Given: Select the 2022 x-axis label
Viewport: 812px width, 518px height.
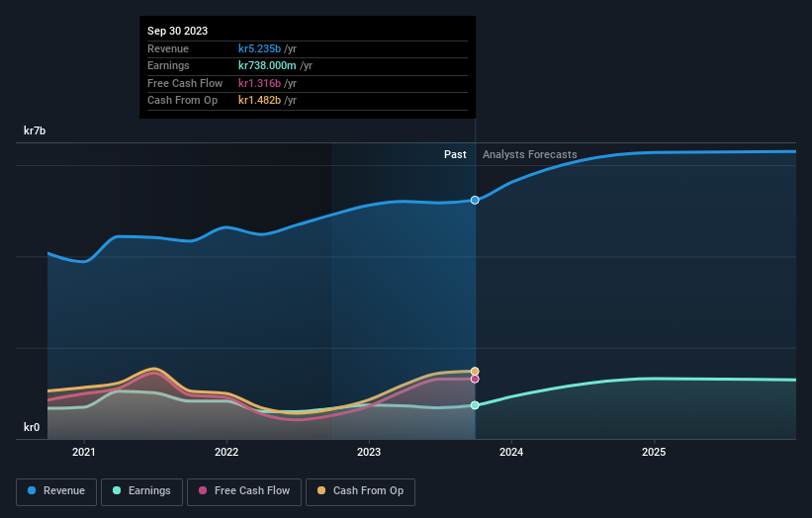Looking at the screenshot, I should (x=226, y=452).
